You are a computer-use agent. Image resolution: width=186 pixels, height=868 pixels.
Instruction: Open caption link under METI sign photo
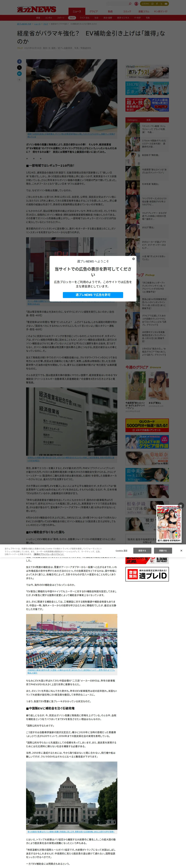pyautogui.click(x=71, y=459)
